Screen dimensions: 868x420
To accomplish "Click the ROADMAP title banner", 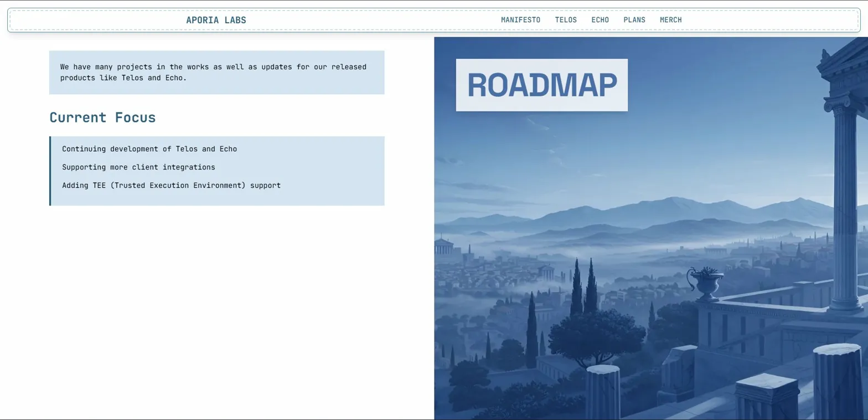I will [x=541, y=85].
